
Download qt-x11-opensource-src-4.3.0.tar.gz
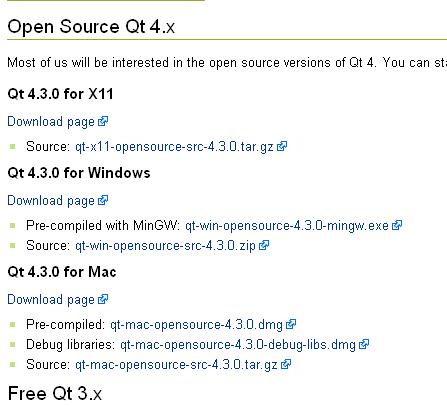pyautogui.click(x=174, y=147)
